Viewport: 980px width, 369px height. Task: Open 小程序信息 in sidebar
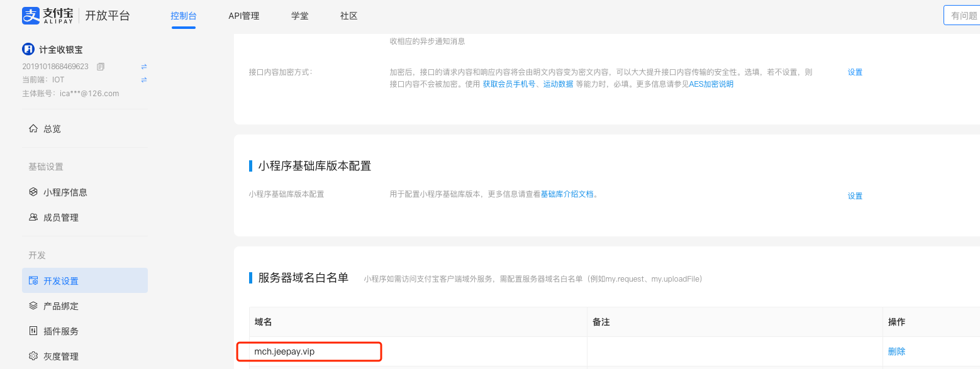[x=65, y=192]
